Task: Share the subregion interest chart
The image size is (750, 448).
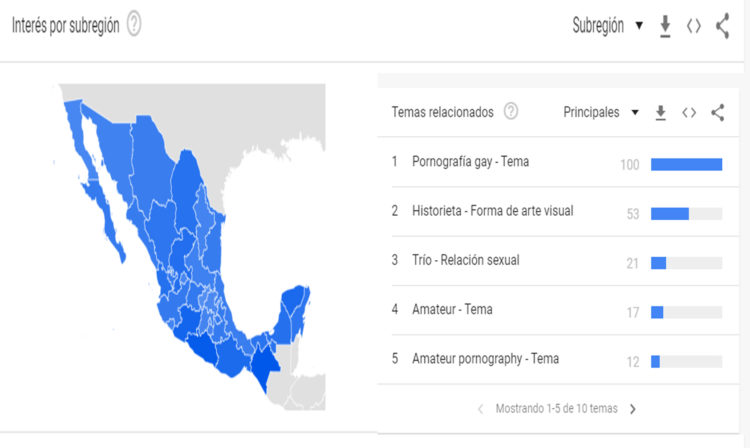Action: 723,26
